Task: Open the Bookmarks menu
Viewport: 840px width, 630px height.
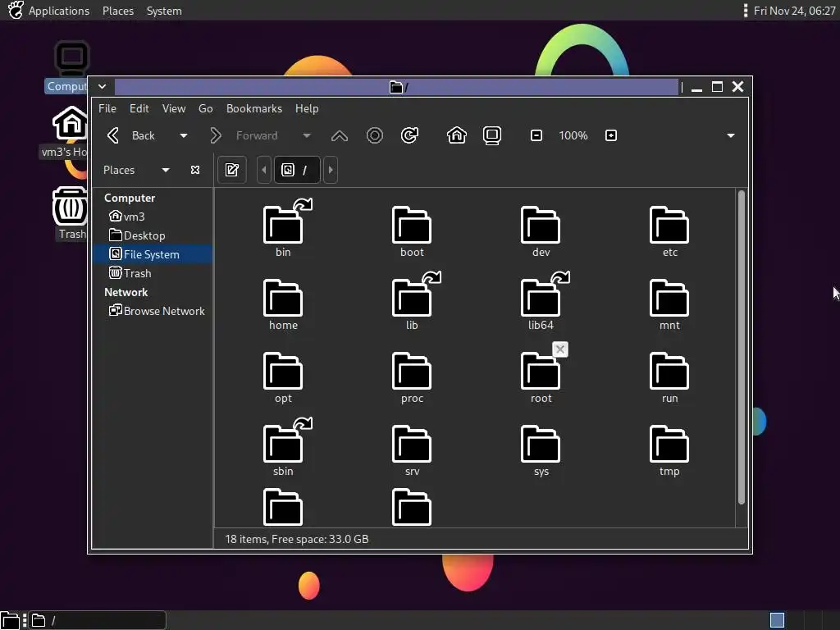Action: click(x=253, y=108)
